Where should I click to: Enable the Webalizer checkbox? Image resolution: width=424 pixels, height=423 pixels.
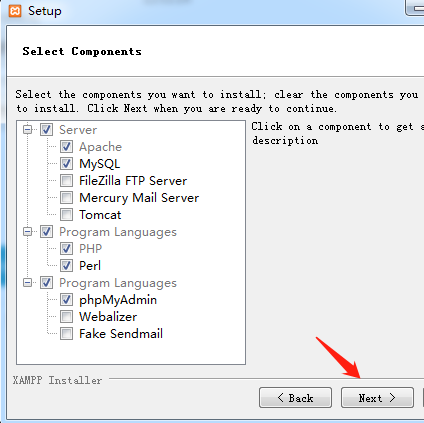[66, 316]
